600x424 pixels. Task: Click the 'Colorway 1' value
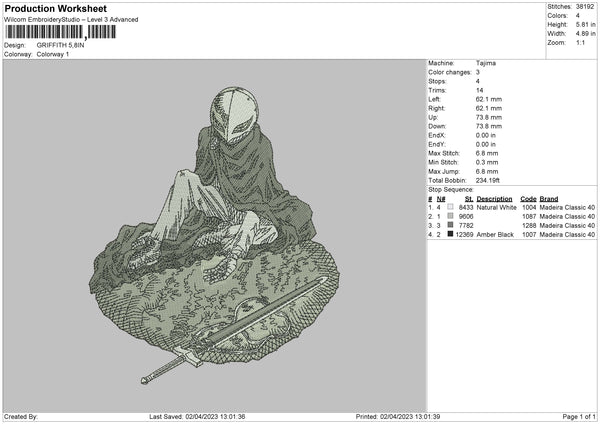(x=53, y=54)
